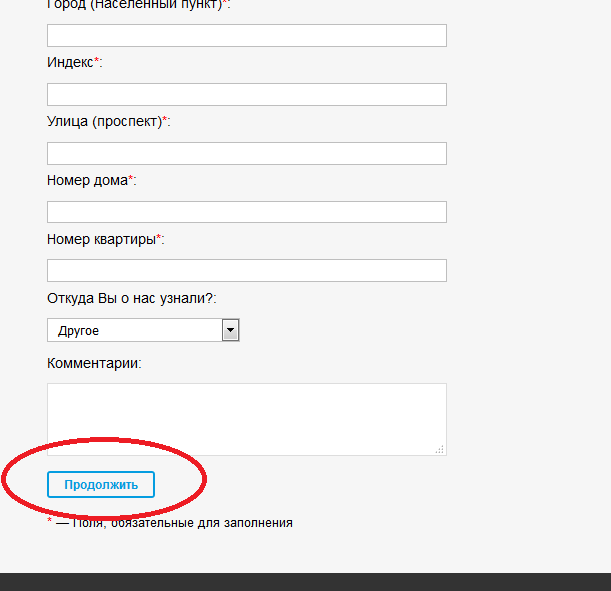The width and height of the screenshot is (611, 591).
Task: Click the partially visible Город label
Action: (134, 5)
